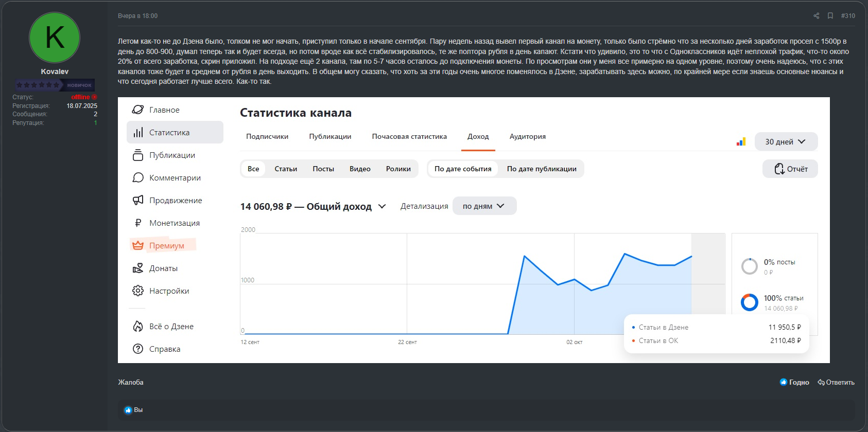Viewport: 868px width, 432px height.
Task: Click the blue статьи donut indicator
Action: (x=749, y=302)
